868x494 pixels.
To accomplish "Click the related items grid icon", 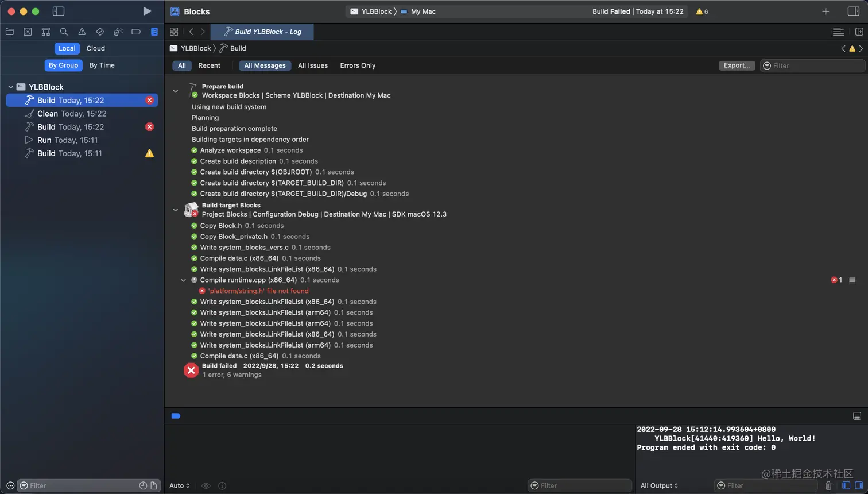I will (174, 32).
